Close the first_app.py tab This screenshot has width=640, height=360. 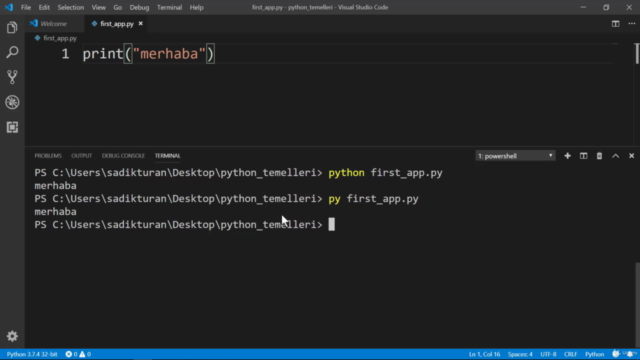140,24
